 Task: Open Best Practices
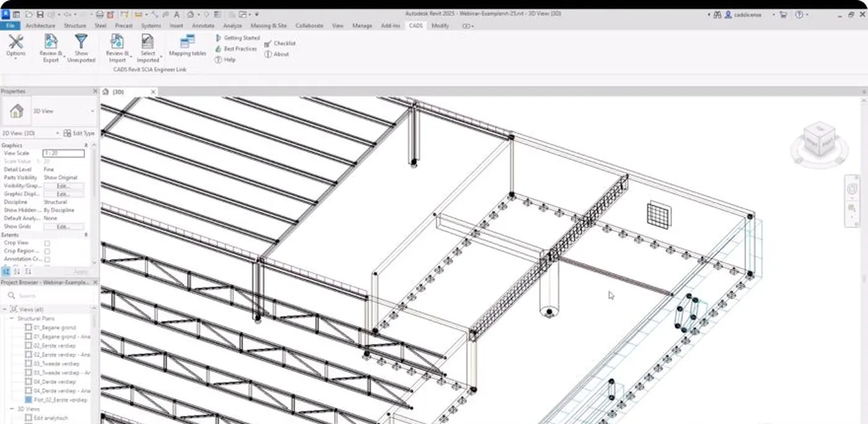pyautogui.click(x=236, y=48)
